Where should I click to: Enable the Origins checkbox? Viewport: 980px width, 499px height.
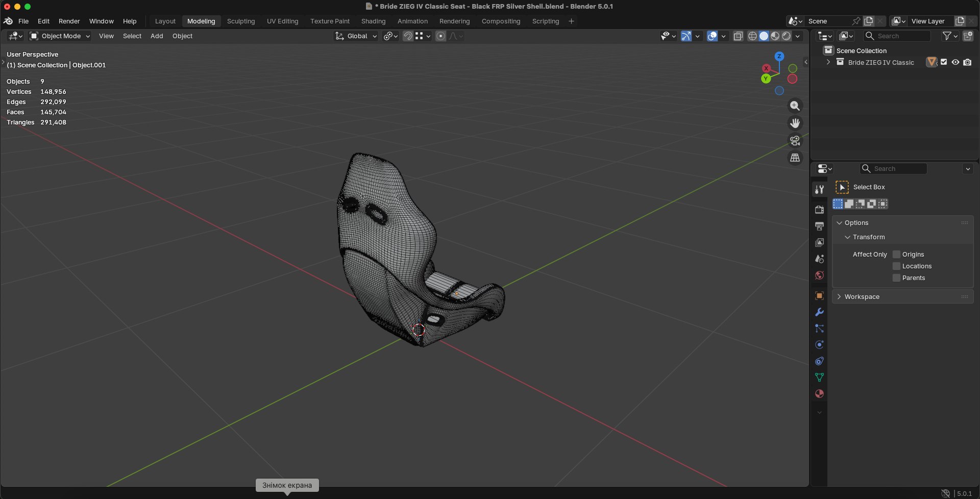click(896, 254)
